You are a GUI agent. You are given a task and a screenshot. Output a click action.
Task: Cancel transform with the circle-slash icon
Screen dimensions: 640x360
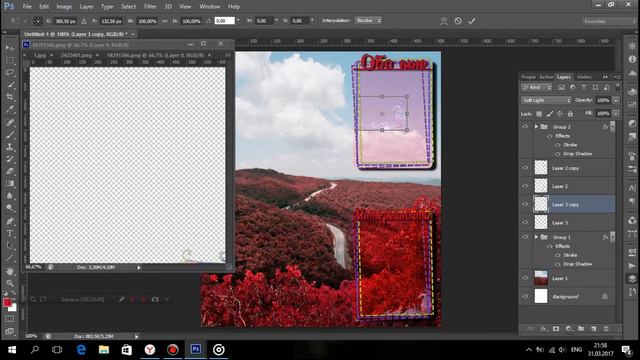click(458, 21)
